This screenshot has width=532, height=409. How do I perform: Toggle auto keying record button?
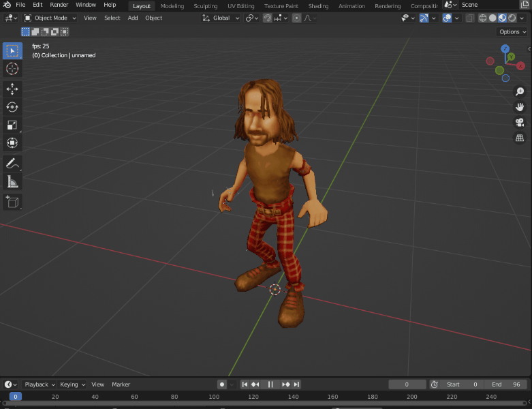tap(222, 384)
